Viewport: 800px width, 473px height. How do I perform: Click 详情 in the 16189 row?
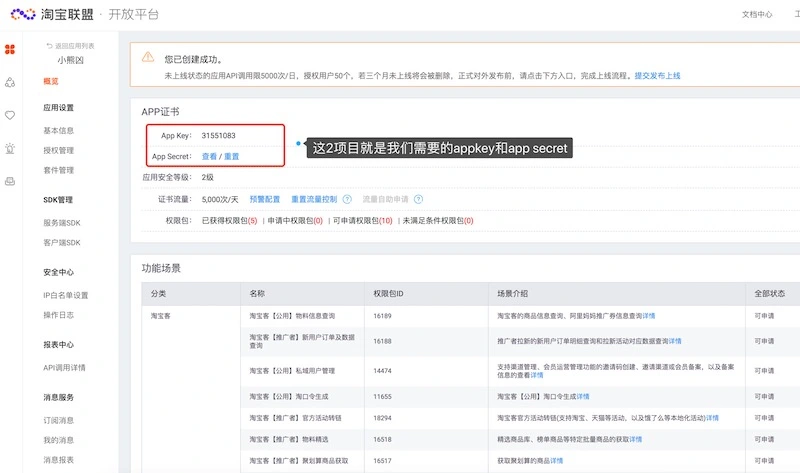648,316
